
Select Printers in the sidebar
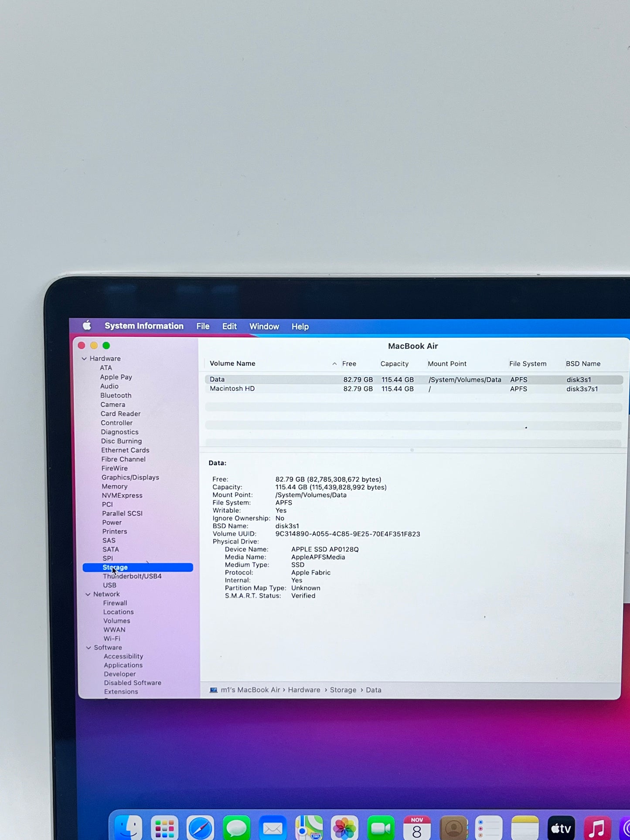point(115,531)
